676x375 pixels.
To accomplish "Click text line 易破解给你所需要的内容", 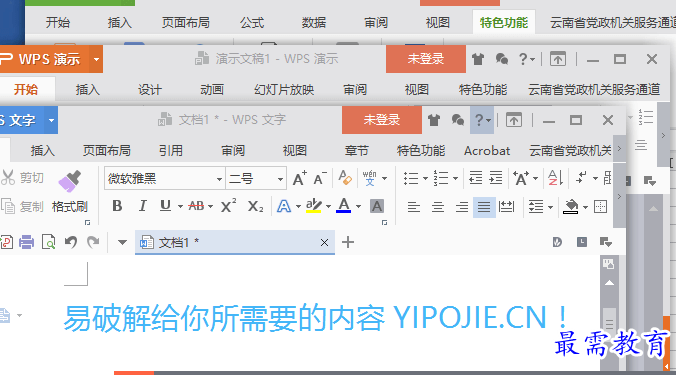I will click(x=224, y=319).
